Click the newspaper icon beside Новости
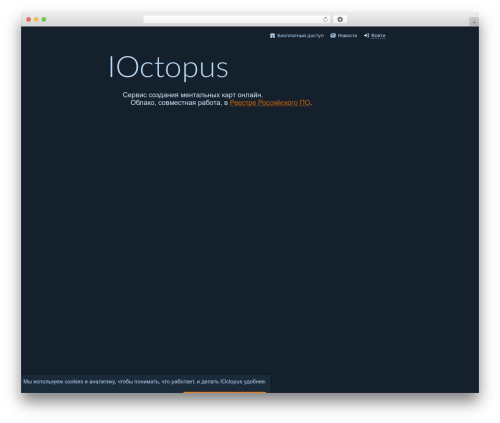The width and height of the screenshot is (500, 423). pyautogui.click(x=333, y=36)
